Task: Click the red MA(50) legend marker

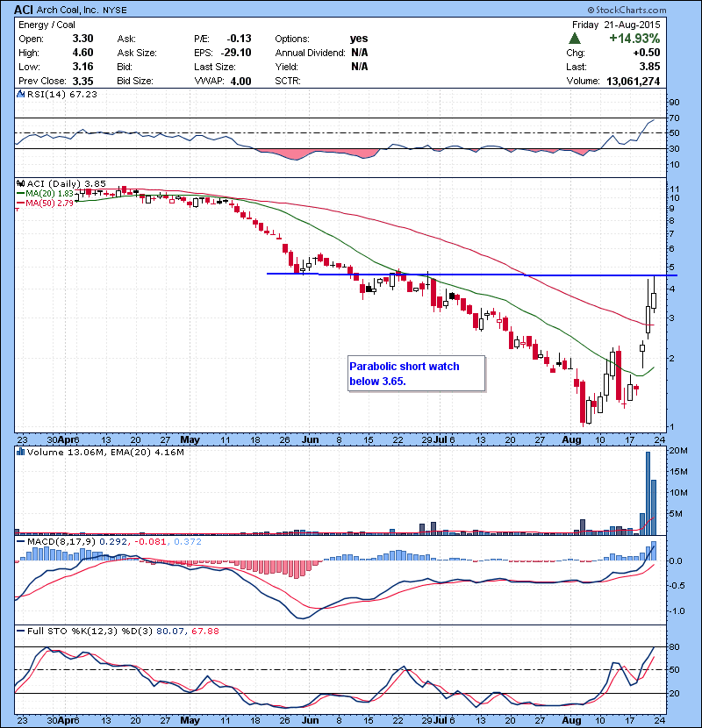Action: (x=21, y=203)
